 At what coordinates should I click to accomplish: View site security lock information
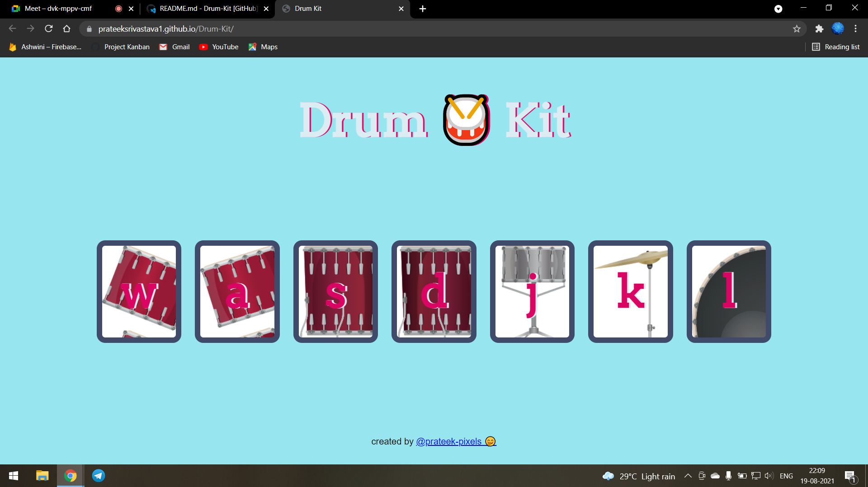tap(89, 29)
